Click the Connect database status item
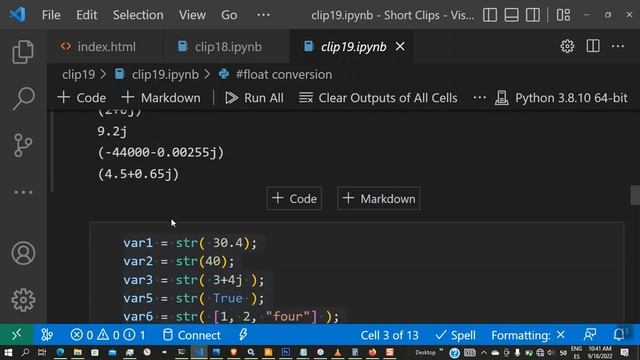This screenshot has width=640, height=360. click(191, 335)
